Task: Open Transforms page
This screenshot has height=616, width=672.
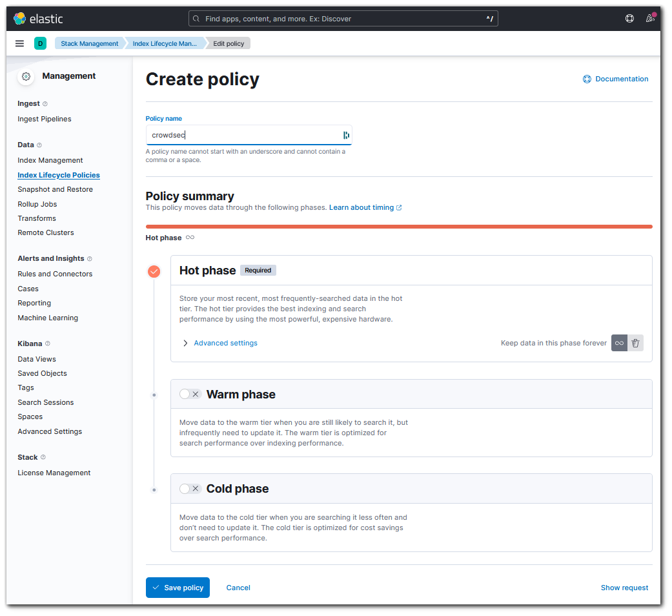Action: point(37,218)
